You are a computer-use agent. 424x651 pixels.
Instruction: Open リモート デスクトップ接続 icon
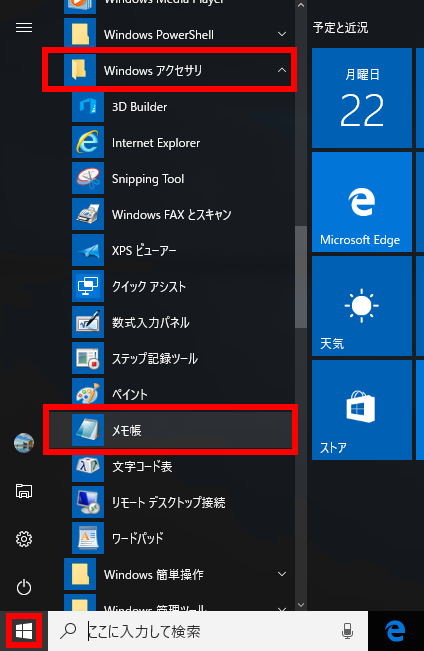click(88, 502)
